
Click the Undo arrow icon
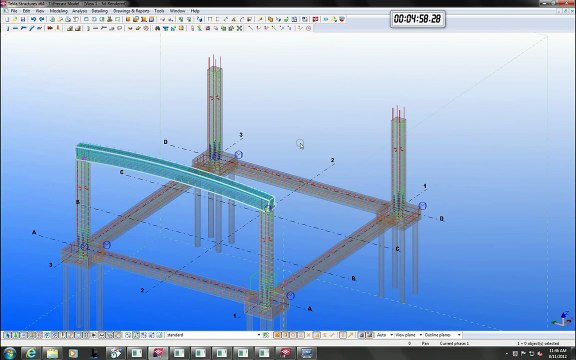click(33, 19)
